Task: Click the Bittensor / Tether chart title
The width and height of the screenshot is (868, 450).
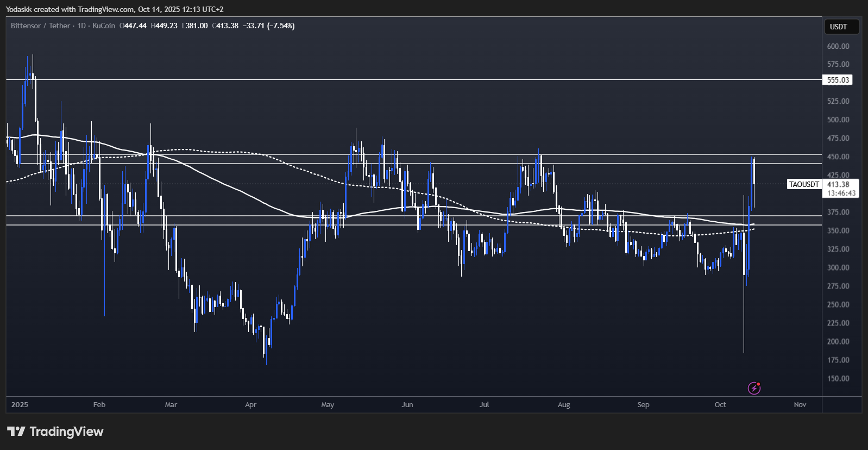Action: tap(40, 26)
